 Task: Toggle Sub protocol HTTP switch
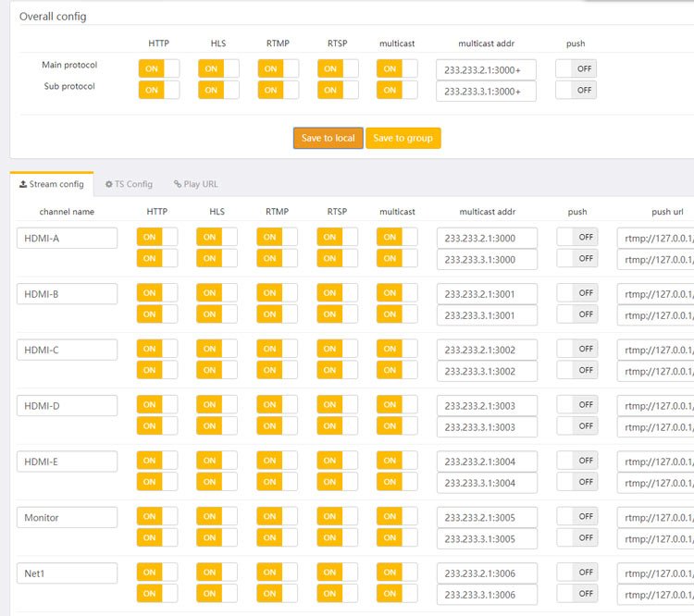pos(159,90)
